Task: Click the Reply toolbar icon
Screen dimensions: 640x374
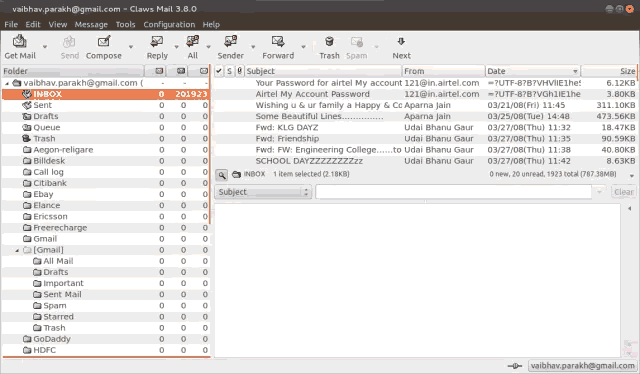Action: click(157, 42)
